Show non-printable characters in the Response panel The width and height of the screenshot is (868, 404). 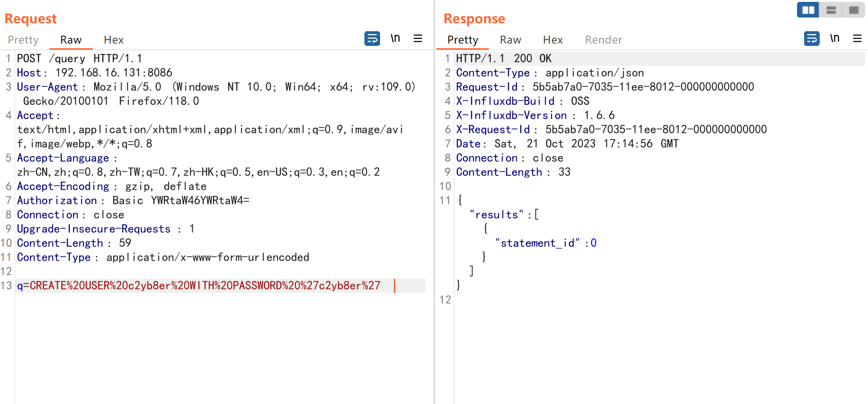tap(835, 38)
